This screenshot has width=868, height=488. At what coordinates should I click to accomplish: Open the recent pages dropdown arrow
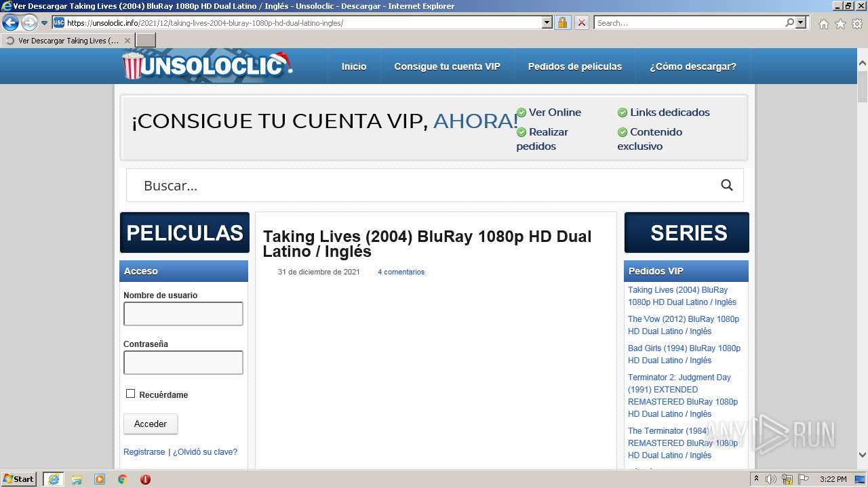click(45, 23)
